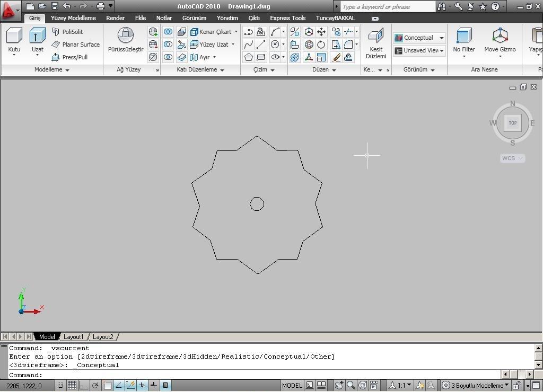Click the Pürüssüzleştir smooth mesh icon
Image resolution: width=543 pixels, height=392 pixels.
click(126, 36)
